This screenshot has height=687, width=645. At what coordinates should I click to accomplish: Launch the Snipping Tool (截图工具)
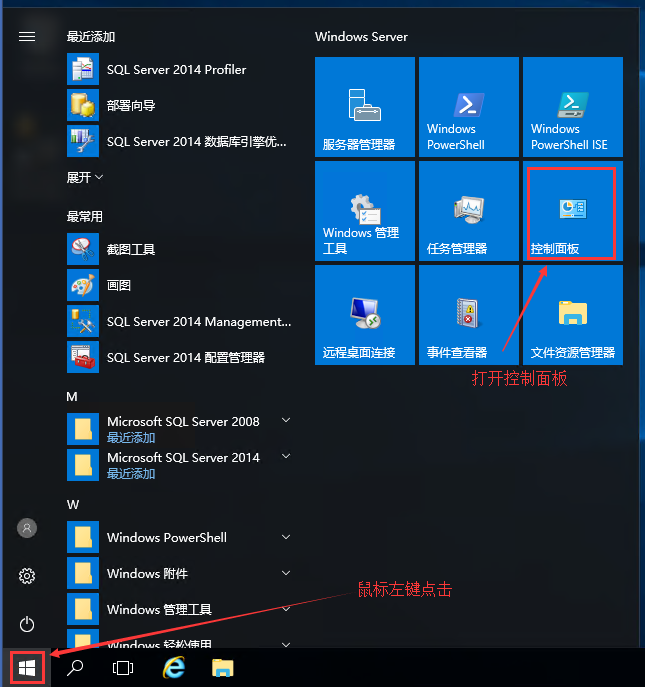click(180, 249)
